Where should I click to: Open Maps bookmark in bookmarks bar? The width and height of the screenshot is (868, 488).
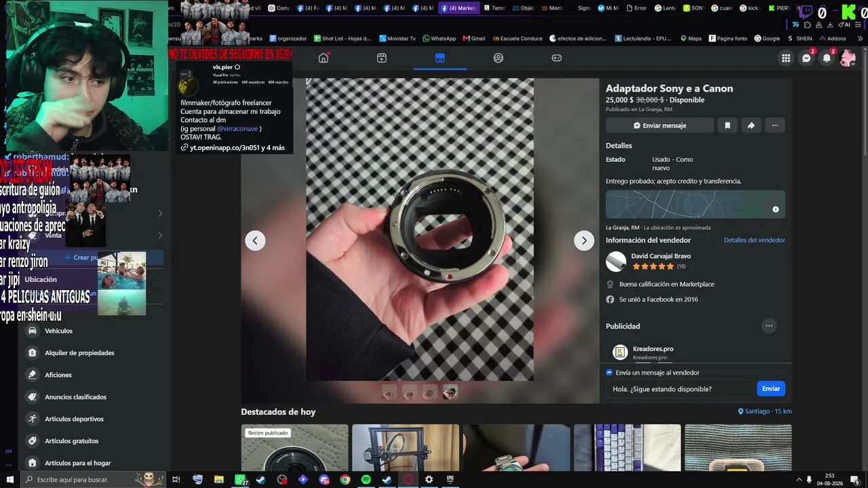point(691,39)
